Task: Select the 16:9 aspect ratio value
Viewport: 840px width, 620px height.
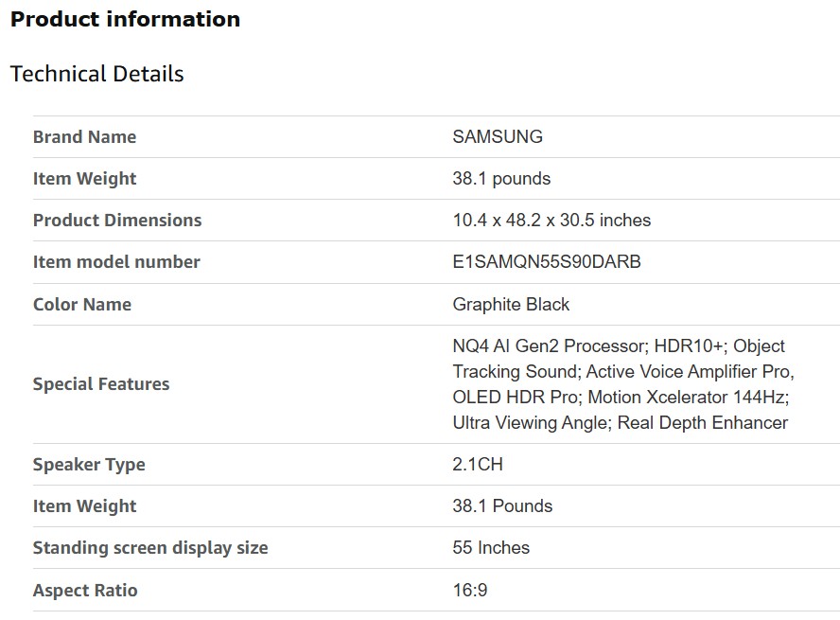Action: point(470,591)
